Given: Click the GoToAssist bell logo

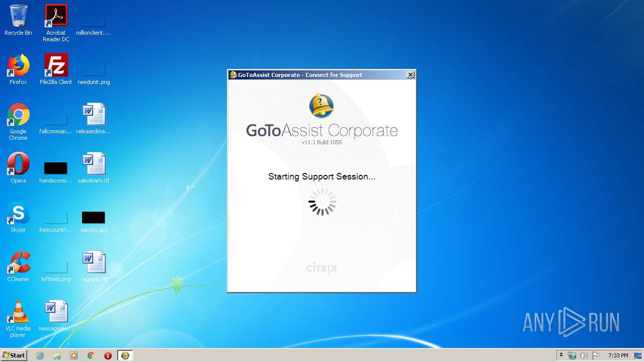Looking at the screenshot, I should point(321,106).
